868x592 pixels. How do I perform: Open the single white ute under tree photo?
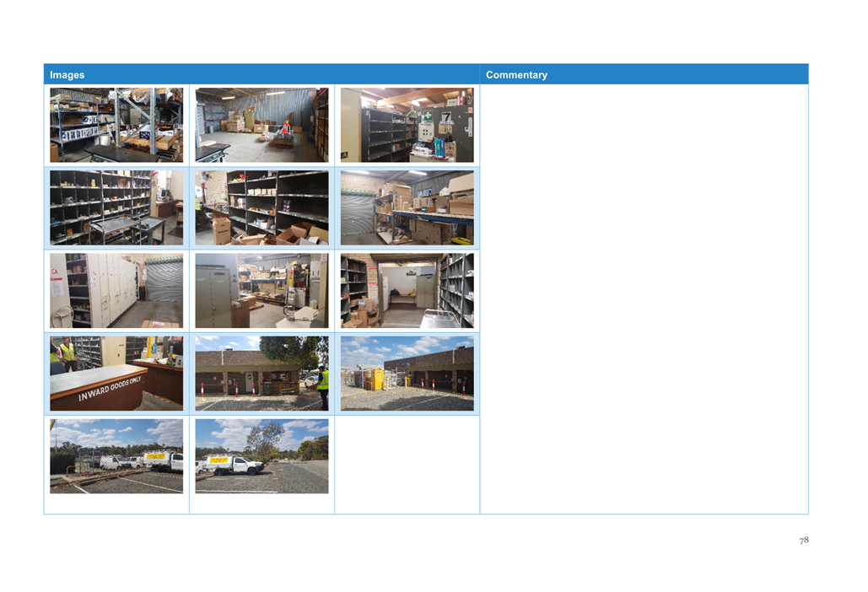tap(261, 453)
